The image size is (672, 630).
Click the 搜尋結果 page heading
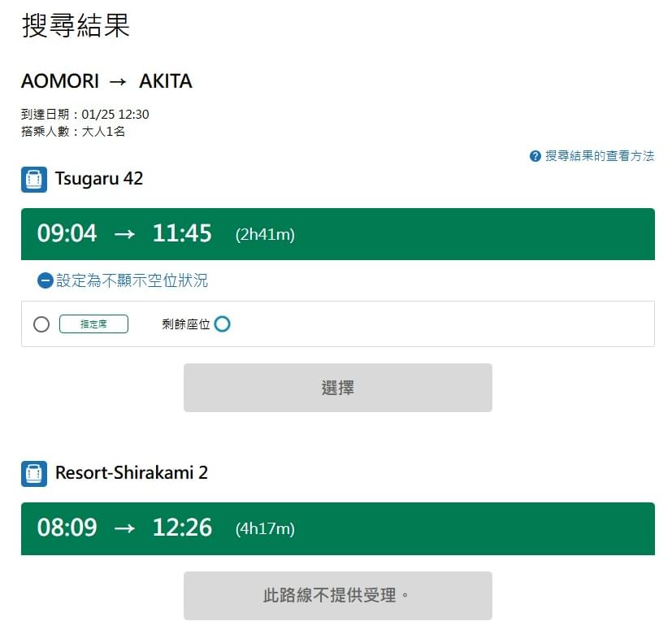click(x=76, y=25)
